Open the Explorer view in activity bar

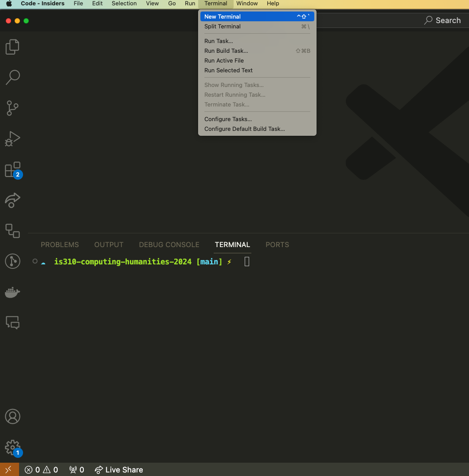[x=12, y=47]
